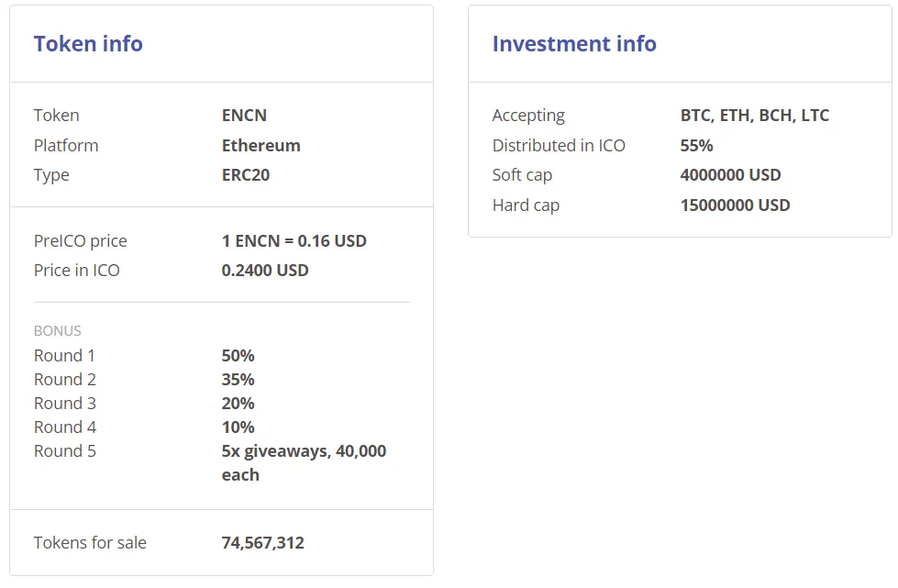Select the ENCN token value

[245, 115]
